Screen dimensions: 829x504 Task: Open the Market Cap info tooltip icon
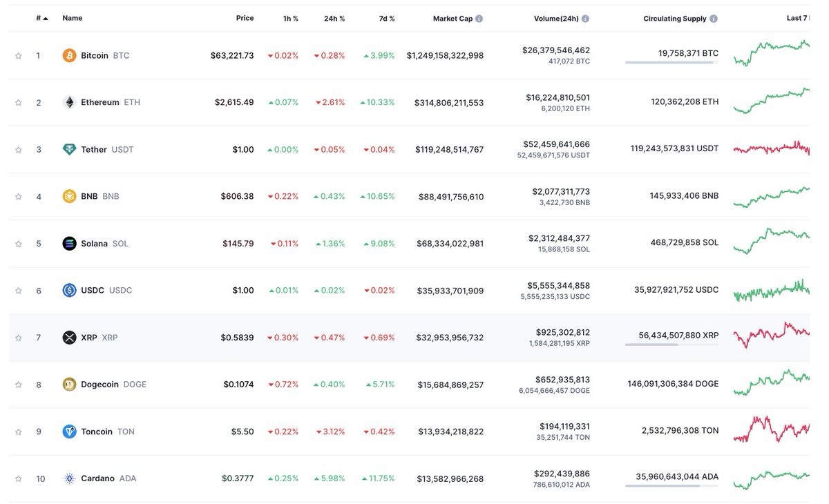(479, 19)
